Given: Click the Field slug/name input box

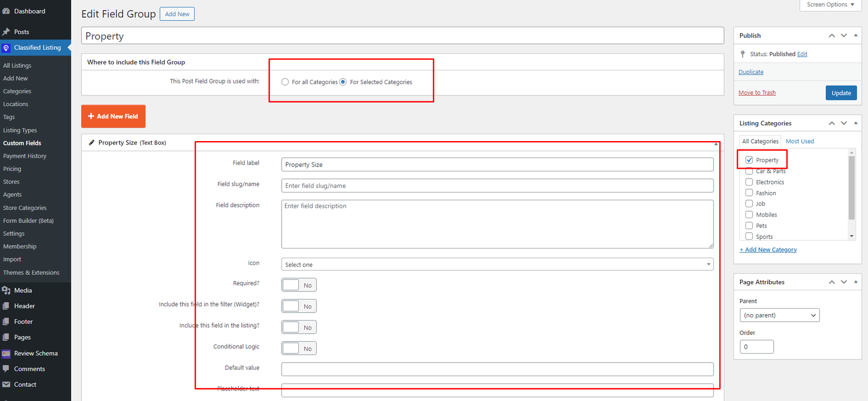Looking at the screenshot, I should pos(497,186).
